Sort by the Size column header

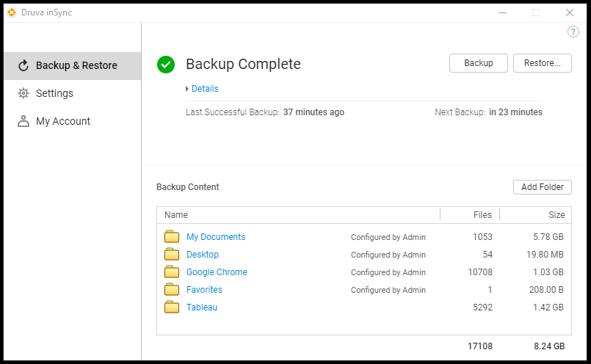click(x=556, y=215)
